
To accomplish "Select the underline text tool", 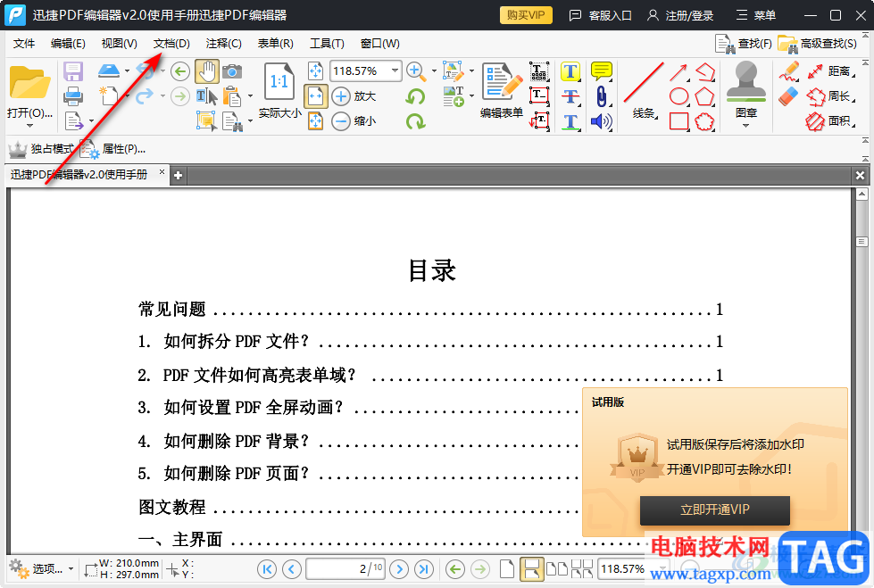I will tap(570, 121).
